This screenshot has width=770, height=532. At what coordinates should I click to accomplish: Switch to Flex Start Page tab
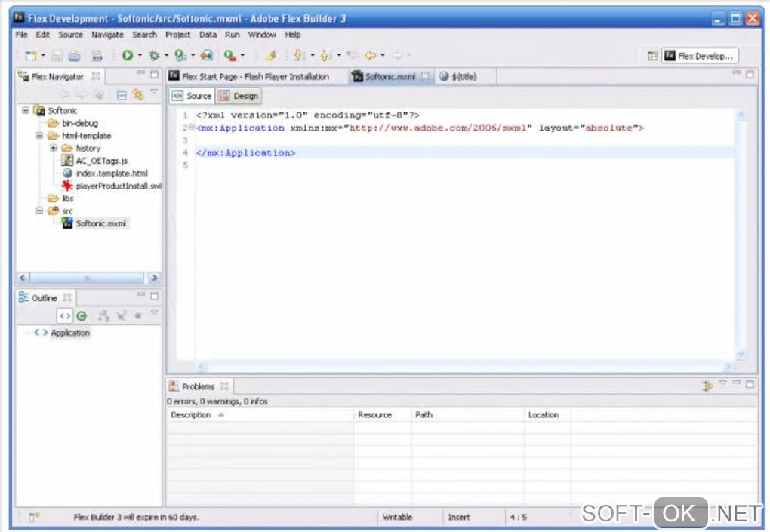coord(249,76)
